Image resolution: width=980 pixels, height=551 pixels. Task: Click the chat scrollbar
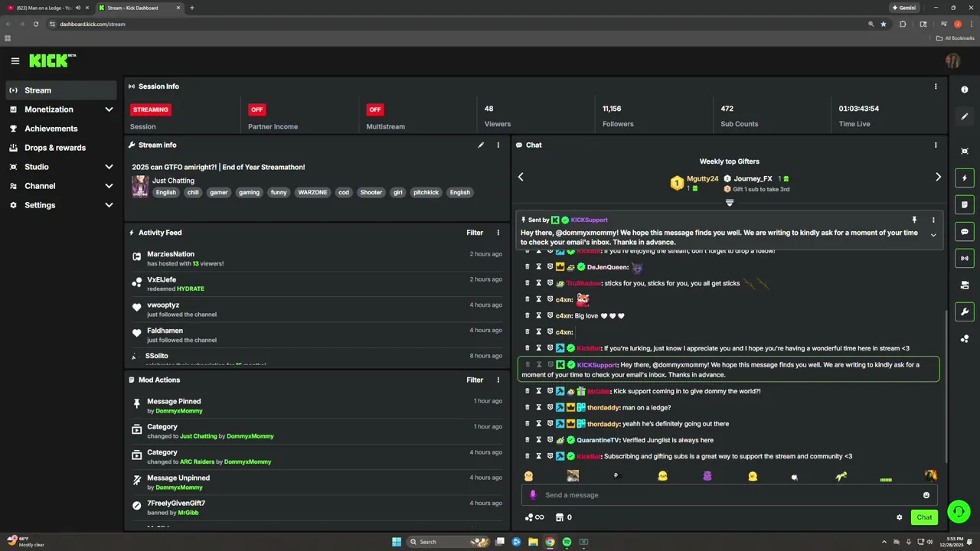click(945, 386)
